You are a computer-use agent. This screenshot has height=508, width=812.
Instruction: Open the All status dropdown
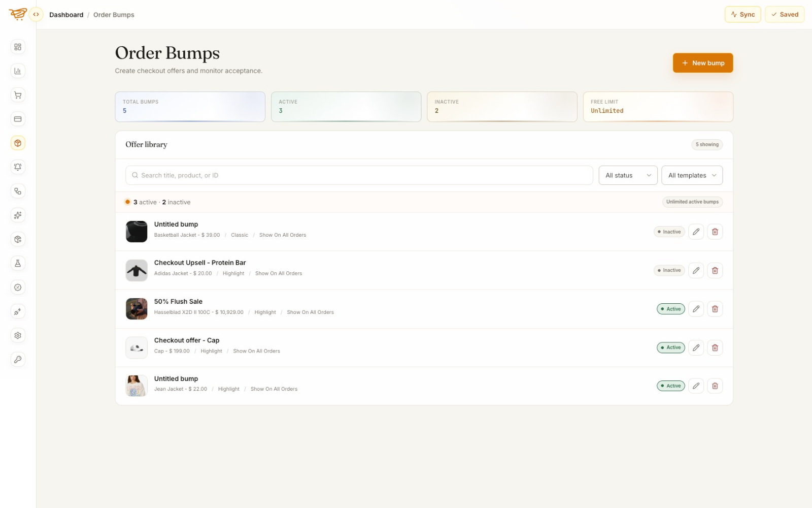[x=628, y=175]
